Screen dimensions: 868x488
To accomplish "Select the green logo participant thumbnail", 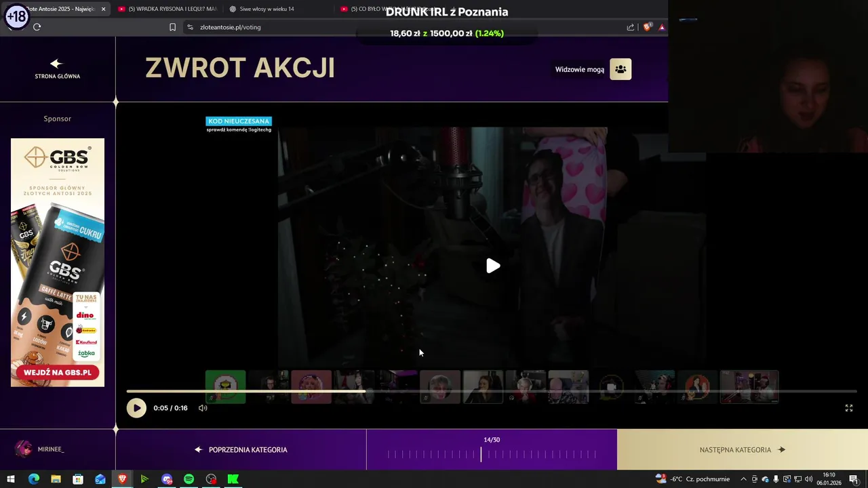I will (x=225, y=387).
